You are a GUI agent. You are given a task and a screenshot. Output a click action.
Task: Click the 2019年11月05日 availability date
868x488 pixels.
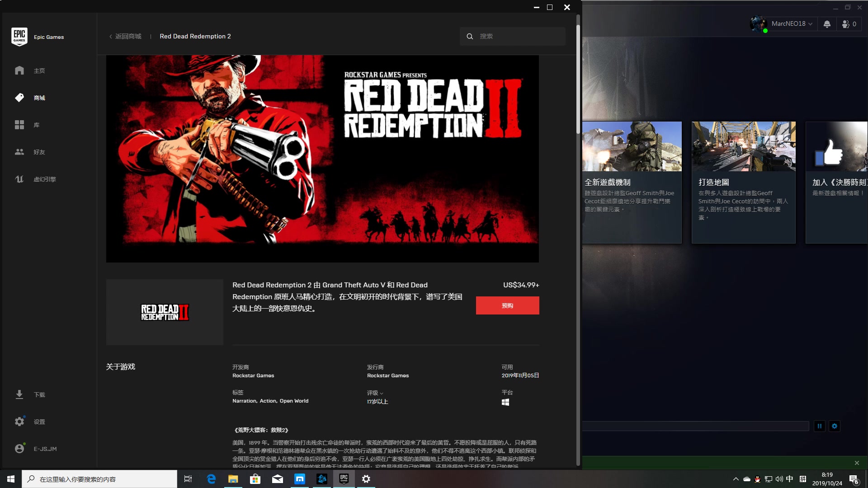pos(520,375)
